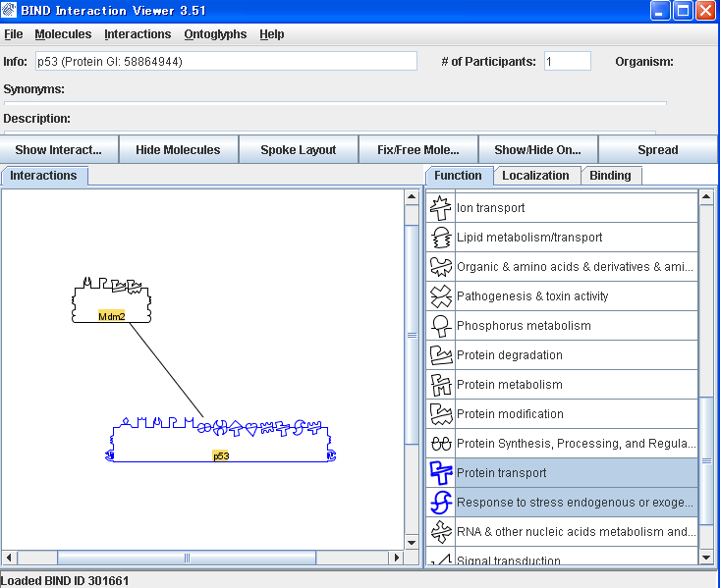Select the Phosphorus metabolism glyph icon
The image size is (720, 588).
point(440,326)
